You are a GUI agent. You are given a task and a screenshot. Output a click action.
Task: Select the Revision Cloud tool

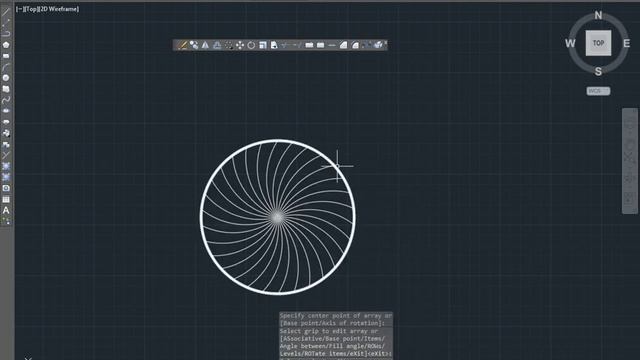tap(6, 89)
